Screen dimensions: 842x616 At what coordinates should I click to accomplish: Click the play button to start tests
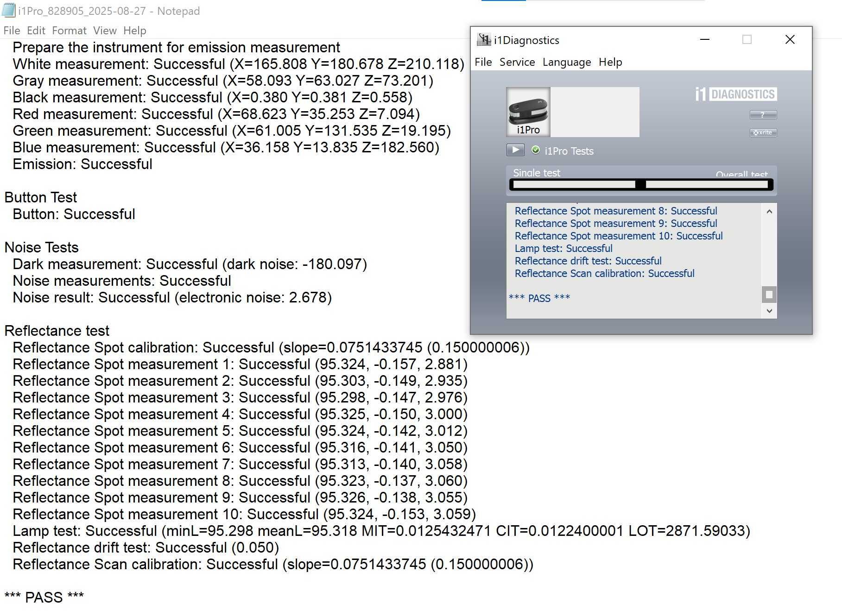coord(515,150)
